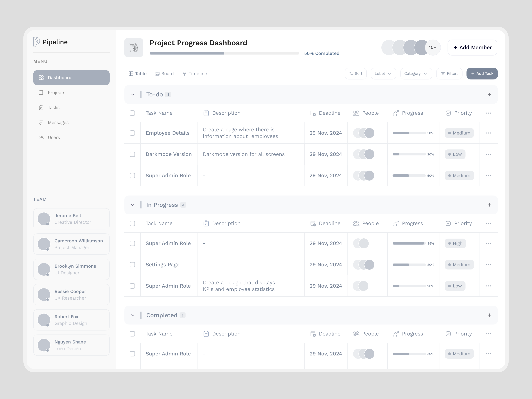This screenshot has width=532, height=399.
Task: Open Messages using the chat bubble icon
Action: click(41, 122)
